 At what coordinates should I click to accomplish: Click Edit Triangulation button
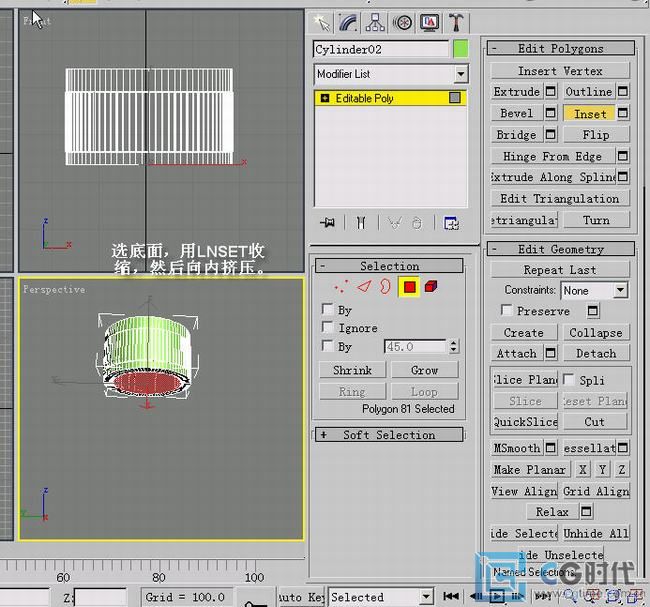[x=560, y=199]
